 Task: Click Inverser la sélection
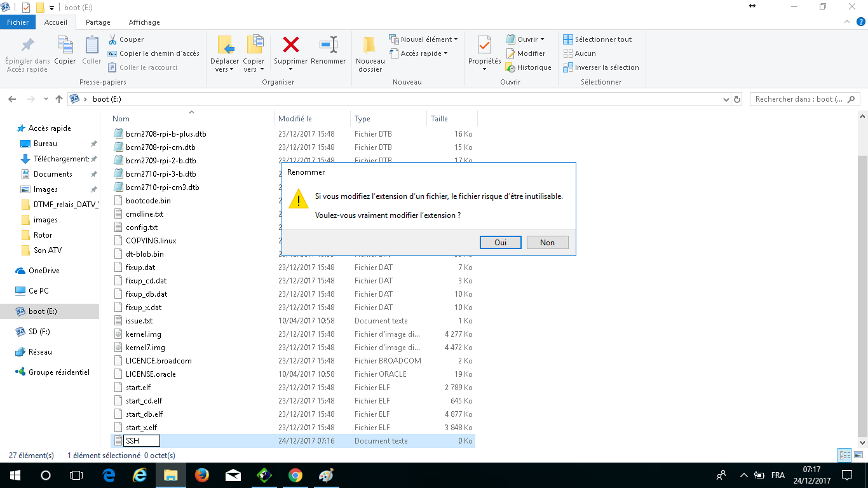(x=601, y=67)
